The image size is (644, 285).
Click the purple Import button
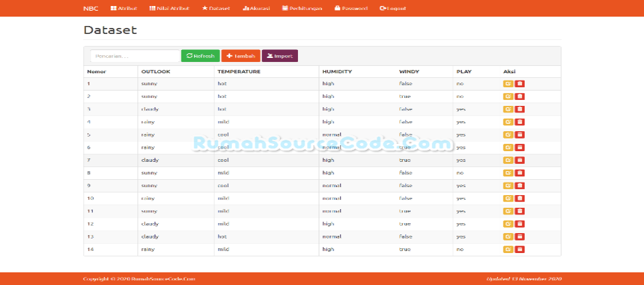pos(279,56)
